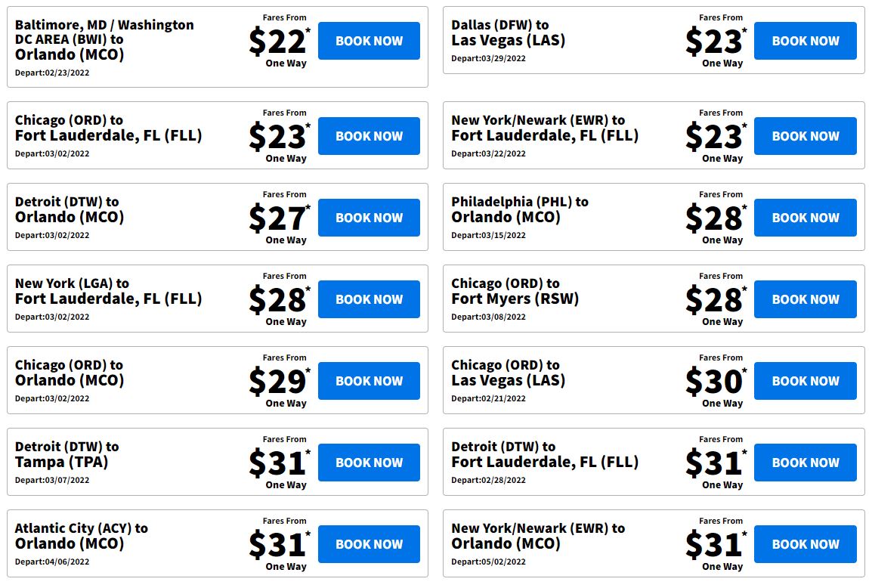Click the $30 fare price for Las Vegas

[x=716, y=381]
